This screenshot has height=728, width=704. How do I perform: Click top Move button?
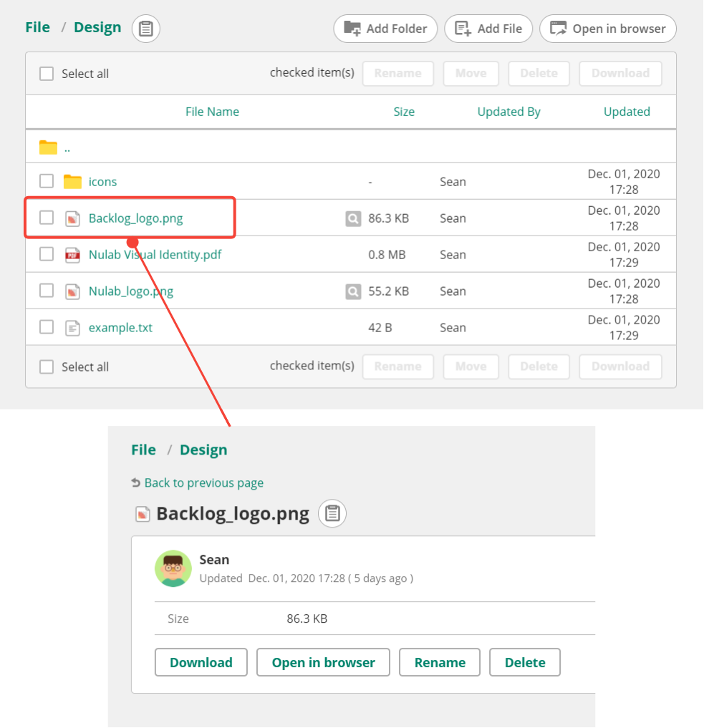coord(471,73)
